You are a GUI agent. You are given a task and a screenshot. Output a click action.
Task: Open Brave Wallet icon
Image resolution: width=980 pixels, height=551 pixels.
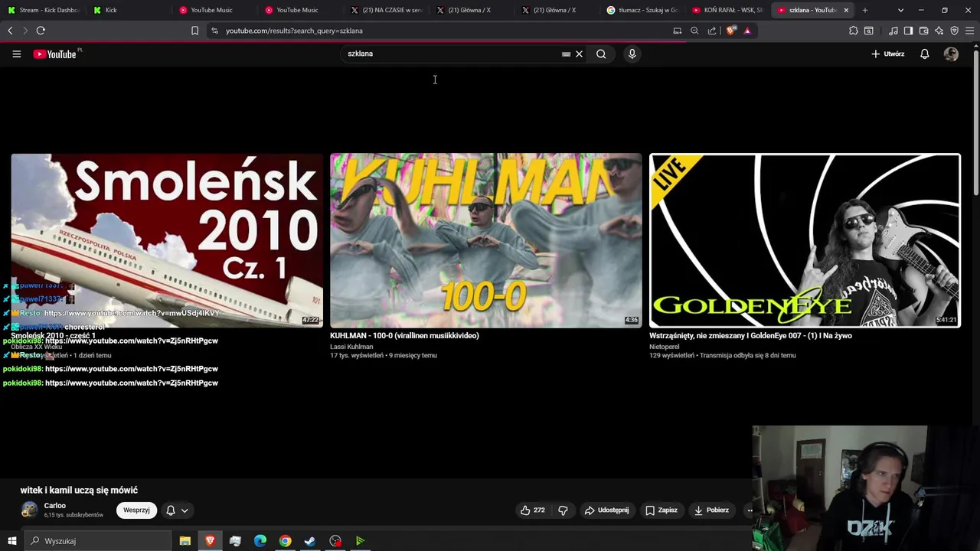[923, 31]
